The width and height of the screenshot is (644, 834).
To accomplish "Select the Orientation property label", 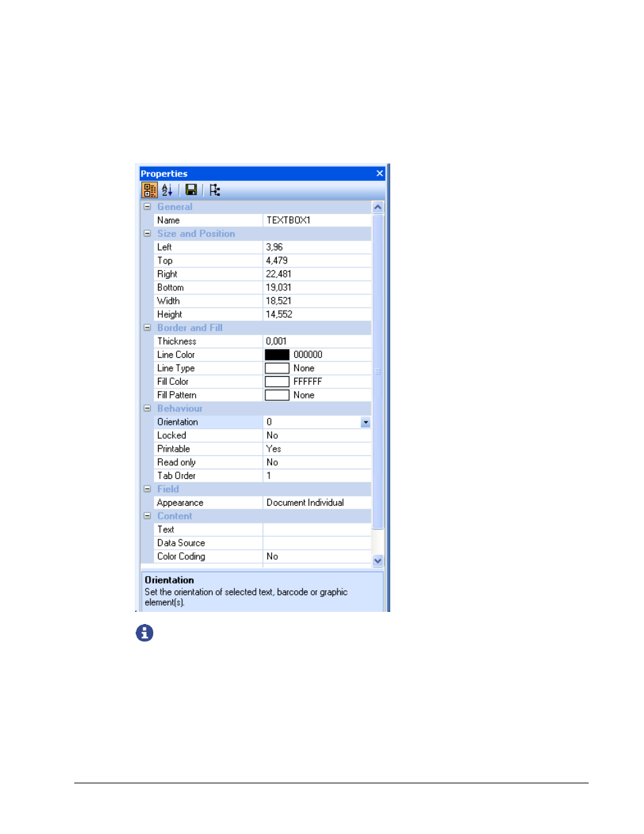I will click(x=178, y=422).
